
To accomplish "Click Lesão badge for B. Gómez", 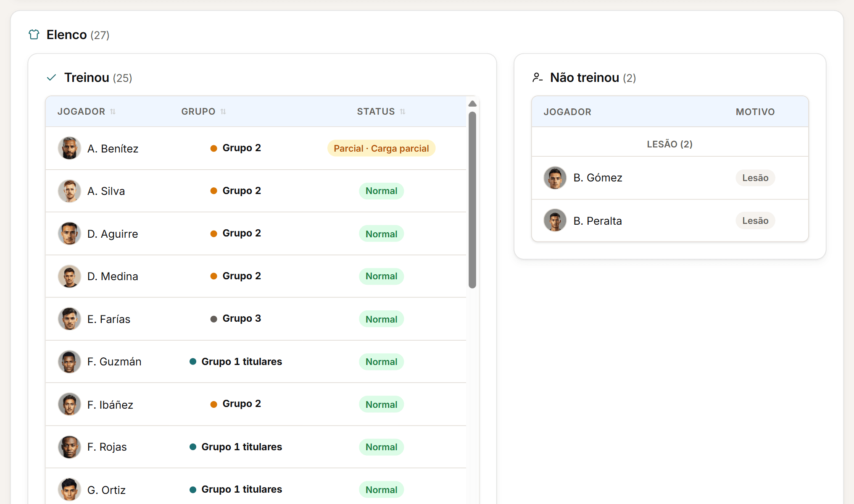I will click(x=755, y=178).
